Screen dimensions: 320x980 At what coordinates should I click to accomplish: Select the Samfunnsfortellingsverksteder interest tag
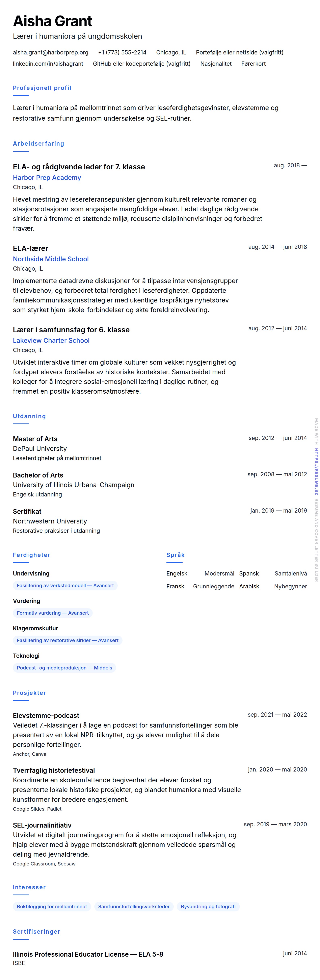point(134,907)
